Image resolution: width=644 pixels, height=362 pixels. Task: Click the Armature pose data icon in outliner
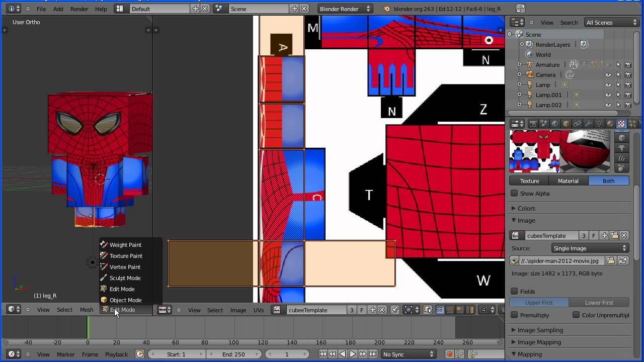pyautogui.click(x=573, y=64)
